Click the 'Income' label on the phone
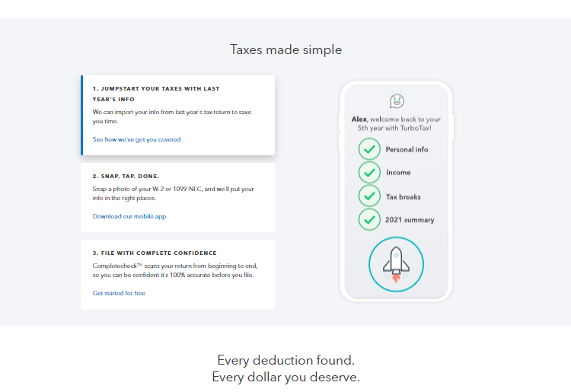 click(x=398, y=173)
